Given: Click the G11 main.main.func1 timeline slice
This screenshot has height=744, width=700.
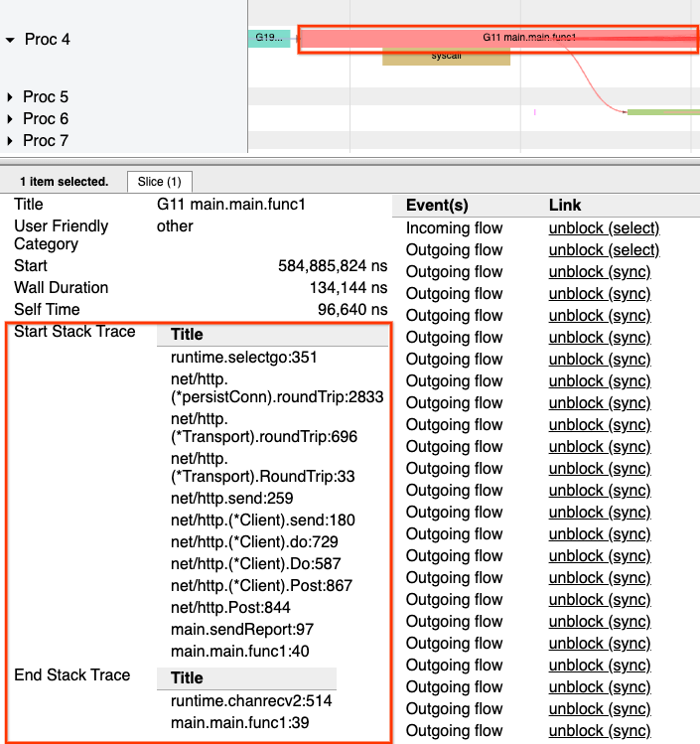Looking at the screenshot, I should [x=496, y=38].
